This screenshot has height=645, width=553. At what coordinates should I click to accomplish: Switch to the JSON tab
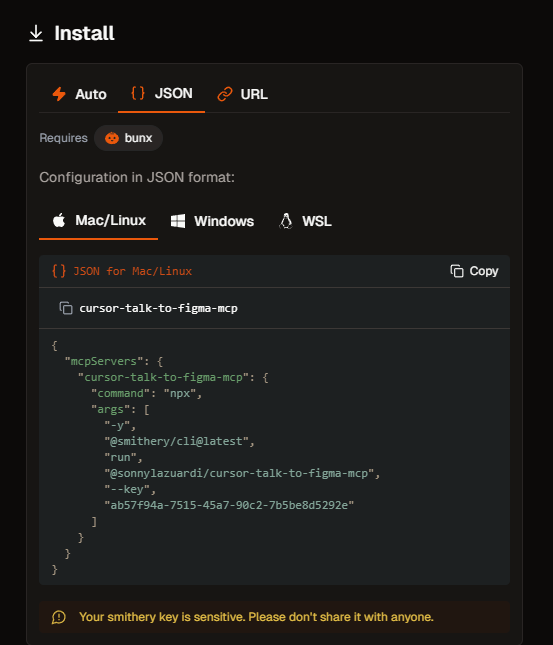[x=161, y=94]
